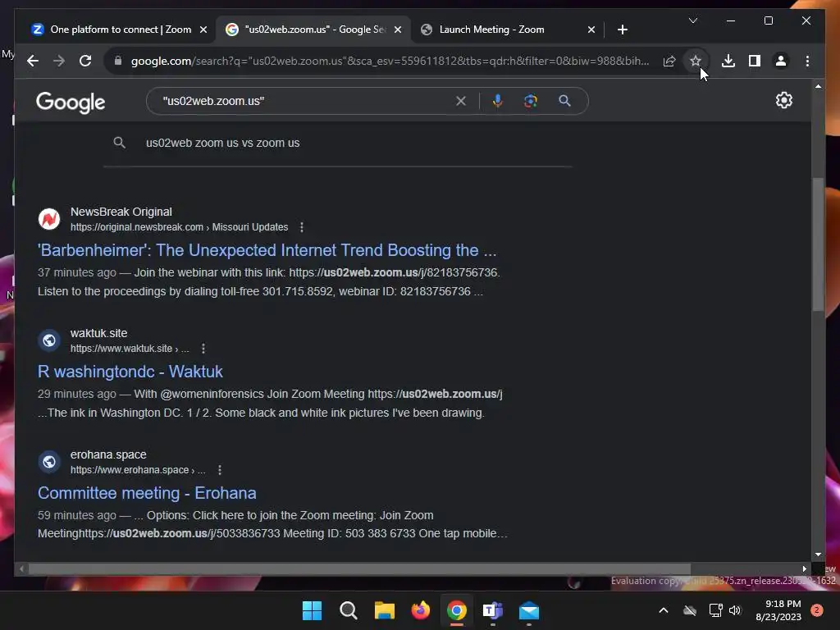Share this page from the address bar

click(x=669, y=61)
